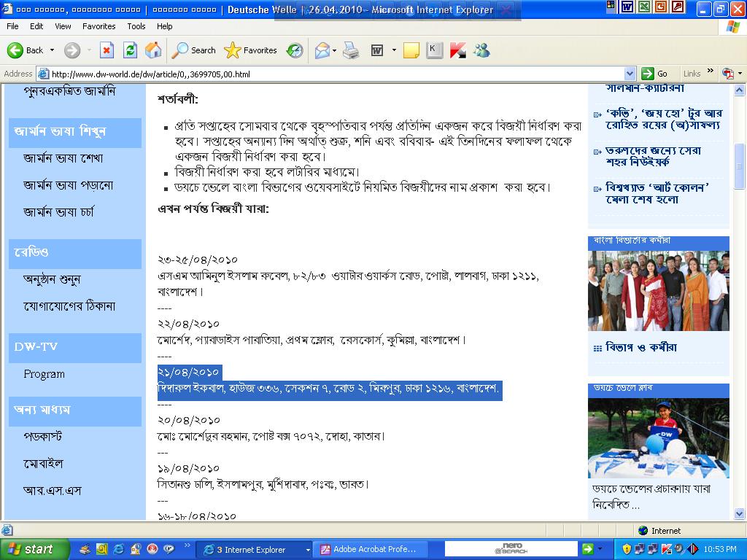
Task: Open the Back button history dropdown
Action: coord(52,50)
